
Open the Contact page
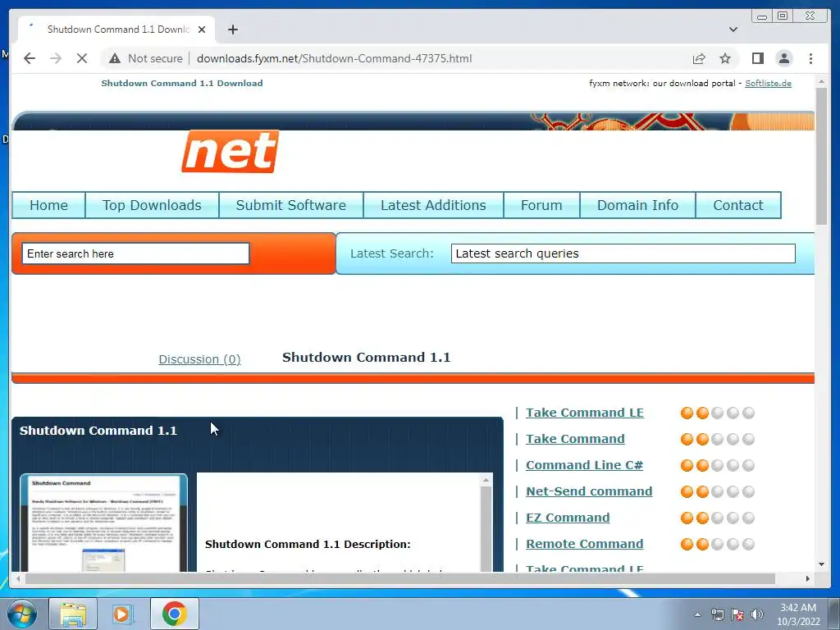tap(738, 205)
